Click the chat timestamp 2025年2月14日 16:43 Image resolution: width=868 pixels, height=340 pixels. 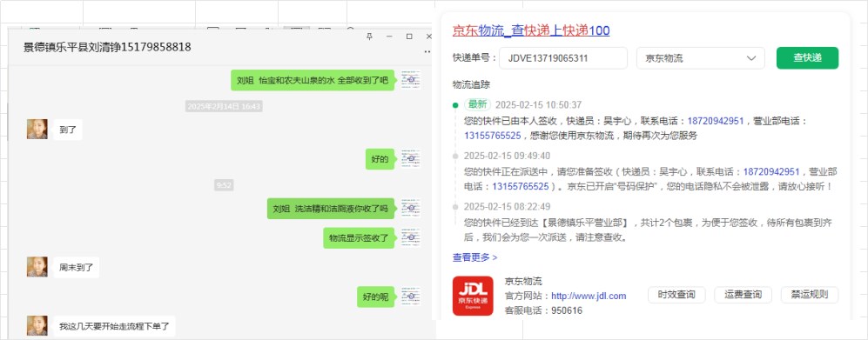[x=224, y=106]
